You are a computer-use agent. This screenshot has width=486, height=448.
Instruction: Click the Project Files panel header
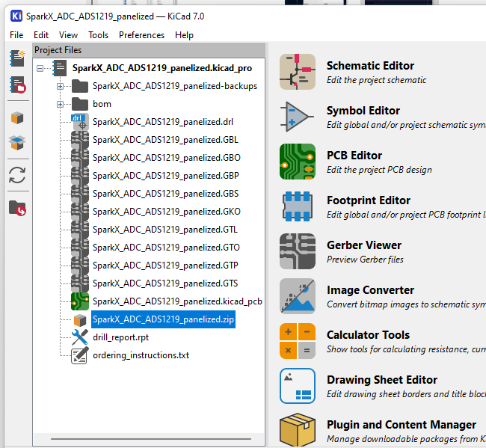[149, 50]
